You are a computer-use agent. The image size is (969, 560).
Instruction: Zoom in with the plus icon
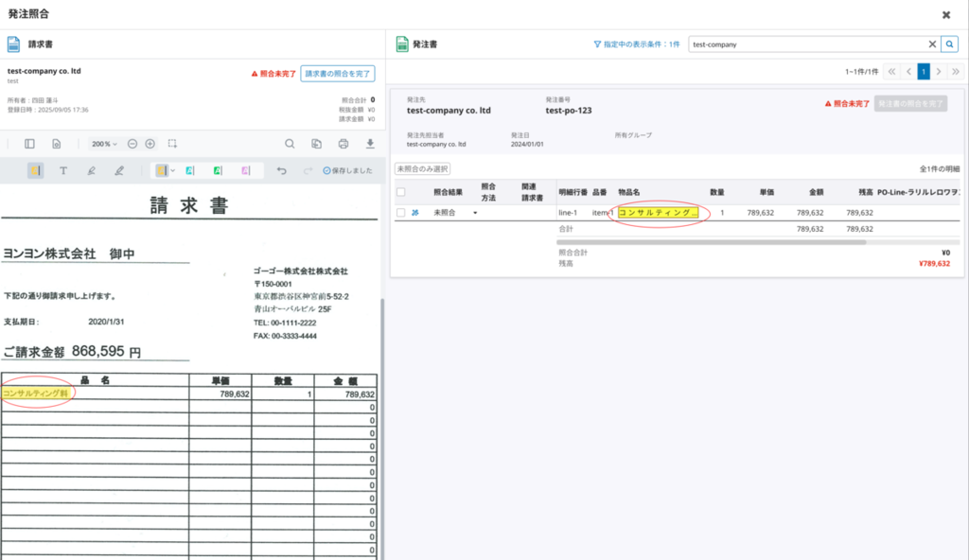click(150, 144)
